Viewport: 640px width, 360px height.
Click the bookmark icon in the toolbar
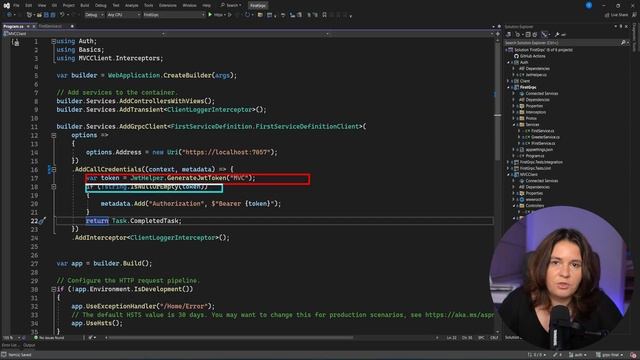tap(324, 15)
